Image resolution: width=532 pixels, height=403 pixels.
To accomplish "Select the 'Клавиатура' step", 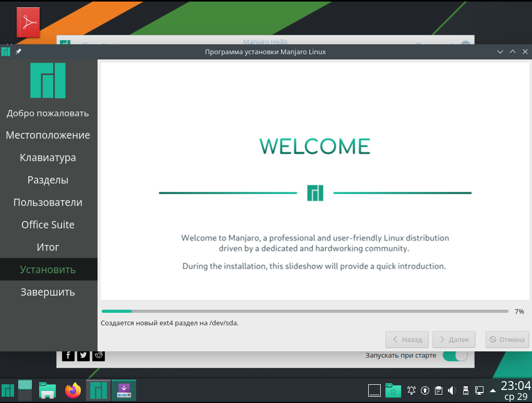I will (48, 157).
